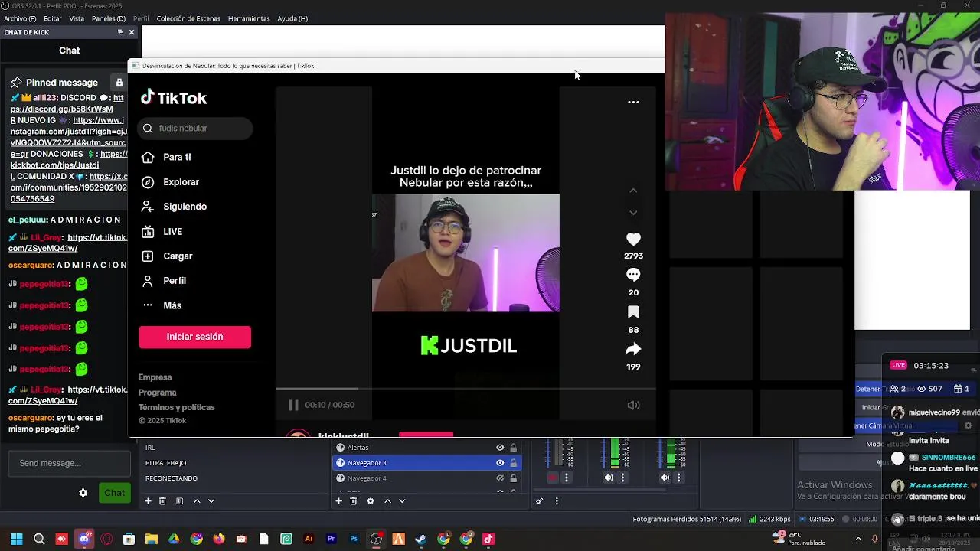Select the RECONECTANDO scene
The height and width of the screenshot is (551, 980).
[171, 478]
